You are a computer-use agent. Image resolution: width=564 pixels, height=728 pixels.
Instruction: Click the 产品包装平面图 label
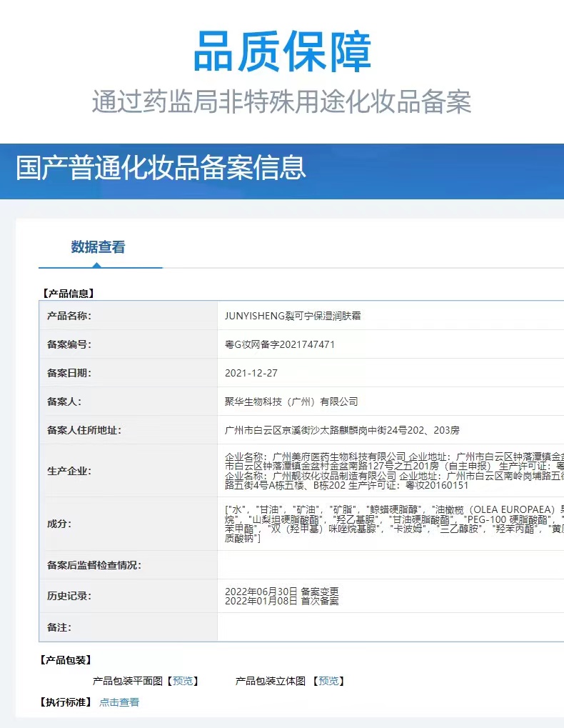128,681
